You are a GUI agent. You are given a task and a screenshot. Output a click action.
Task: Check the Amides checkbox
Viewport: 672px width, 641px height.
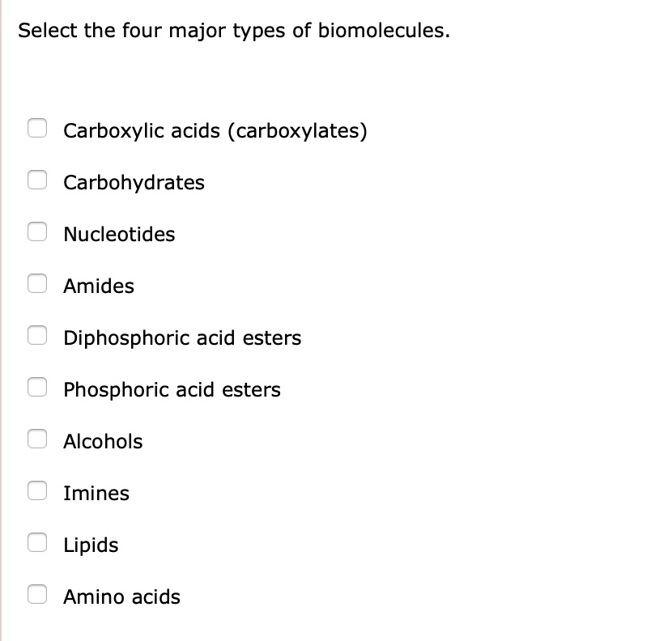37,283
